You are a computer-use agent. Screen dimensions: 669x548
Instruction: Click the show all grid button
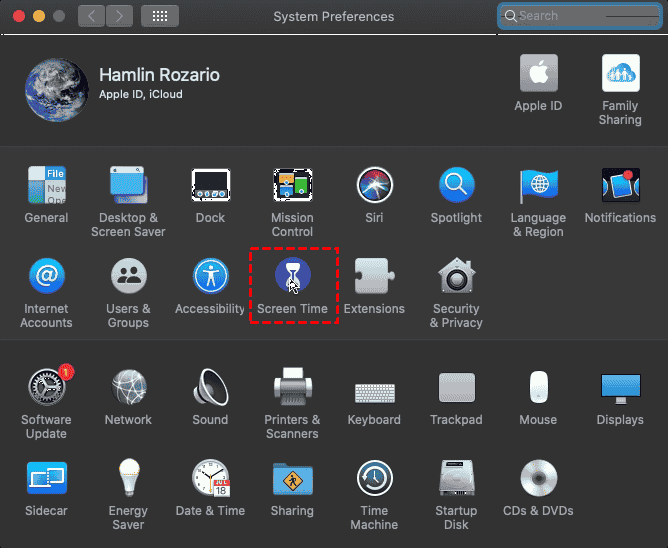tap(160, 16)
